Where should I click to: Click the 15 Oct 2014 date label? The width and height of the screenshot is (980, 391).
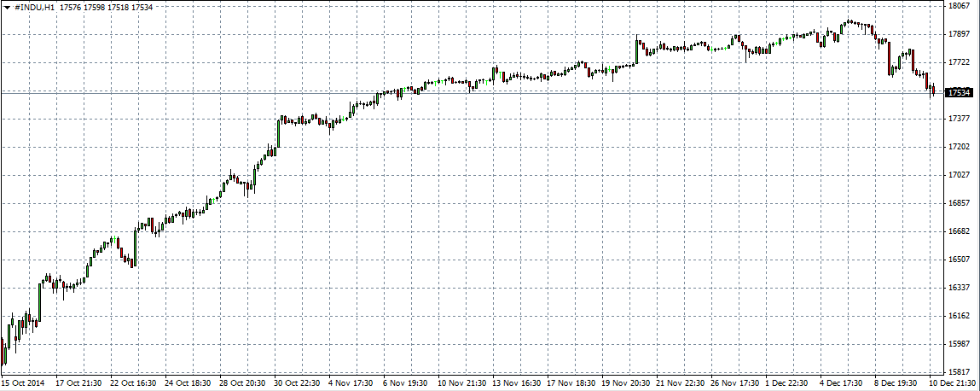[24, 383]
